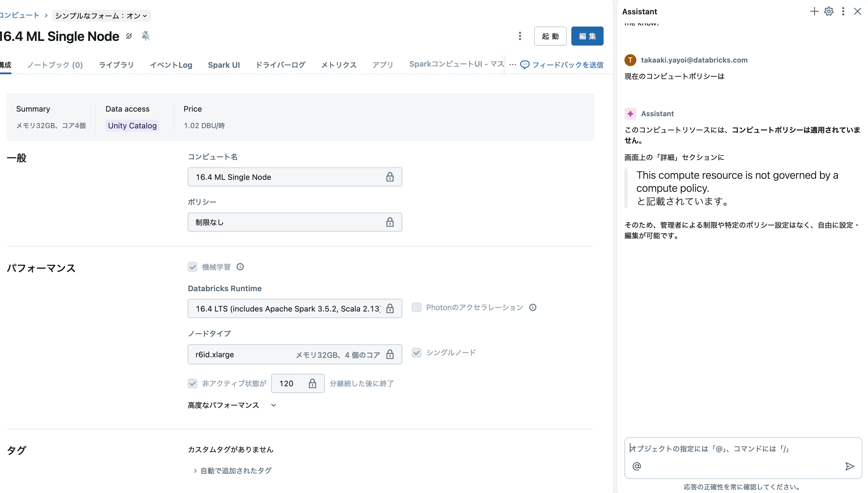The height and width of the screenshot is (493, 868).
Task: Click the lock icon in ポリシー field
Action: pyautogui.click(x=390, y=222)
